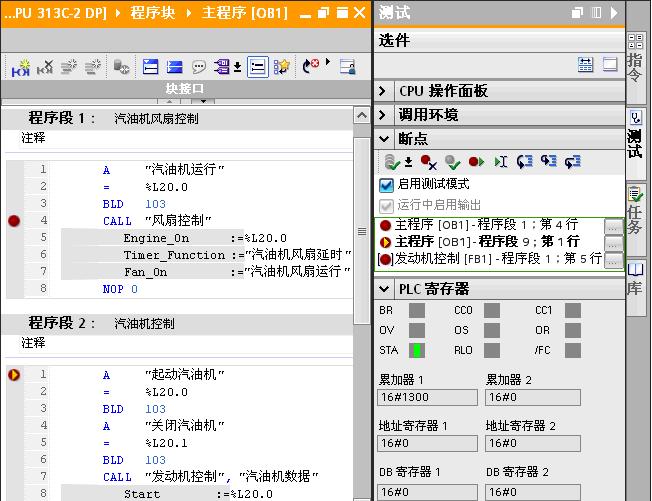Viewport: 652px width, 501px height.
Task: Open the 测试 side tab
Action: 635,143
